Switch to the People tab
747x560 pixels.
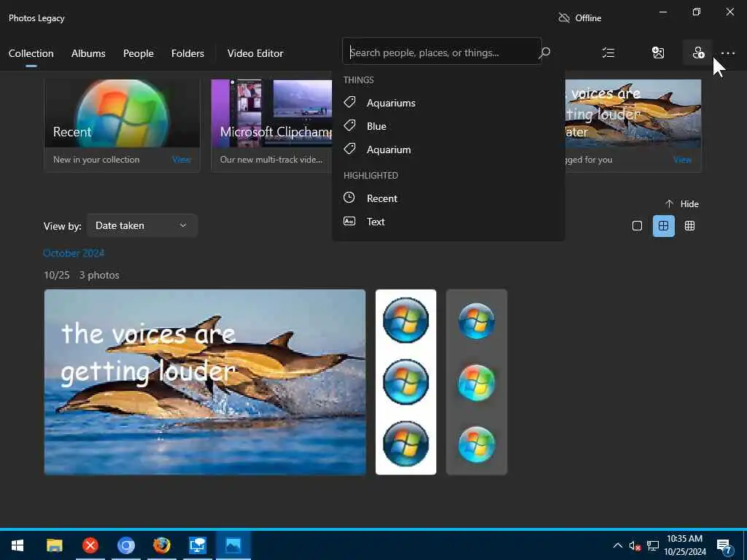pyautogui.click(x=138, y=53)
